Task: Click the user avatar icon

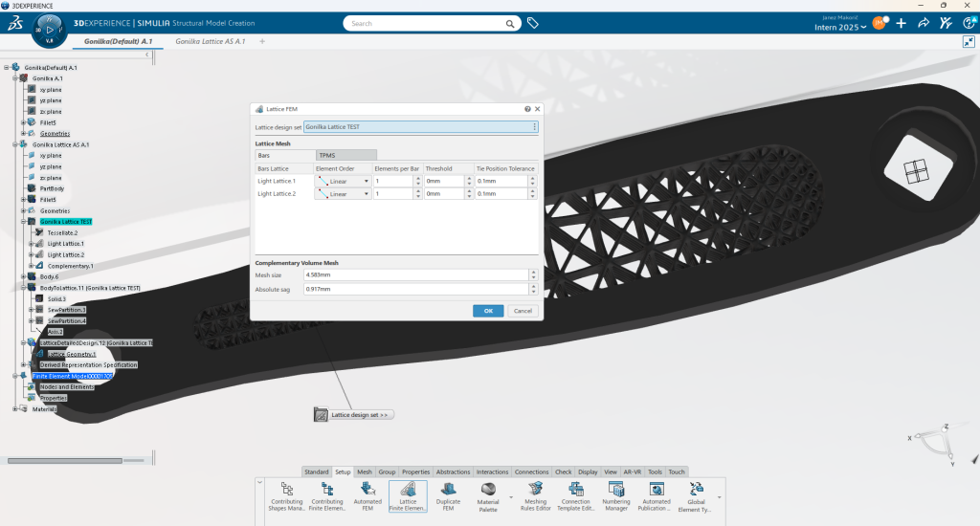Action: [x=880, y=23]
